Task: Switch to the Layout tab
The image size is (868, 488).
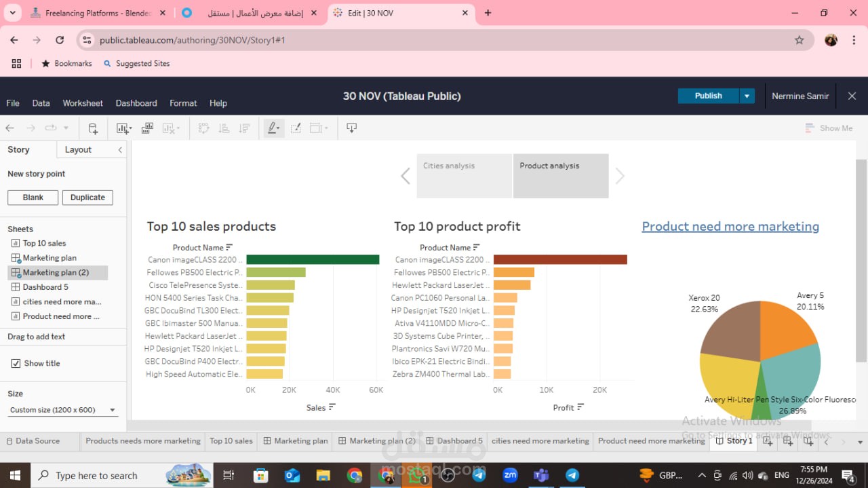Action: [x=78, y=150]
